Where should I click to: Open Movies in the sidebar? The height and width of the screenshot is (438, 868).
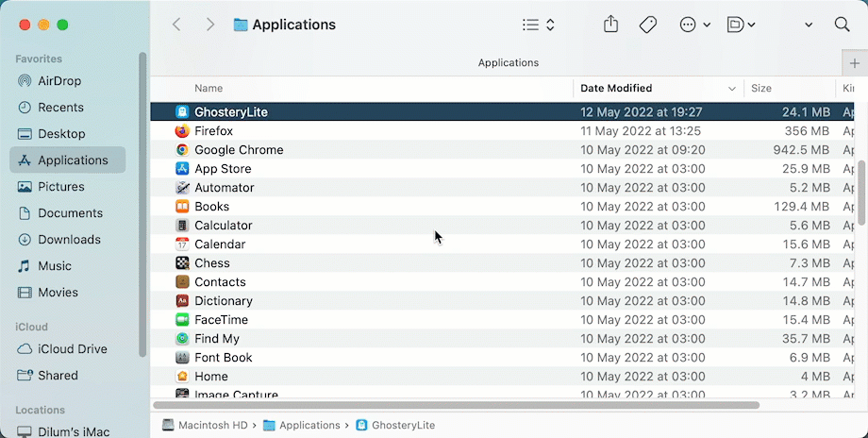pyautogui.click(x=68, y=293)
